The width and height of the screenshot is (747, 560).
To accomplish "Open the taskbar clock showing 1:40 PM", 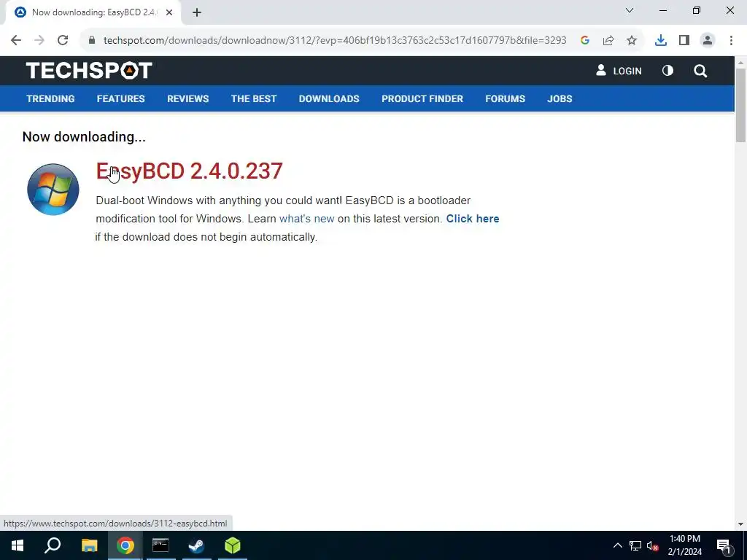I will pos(684,545).
